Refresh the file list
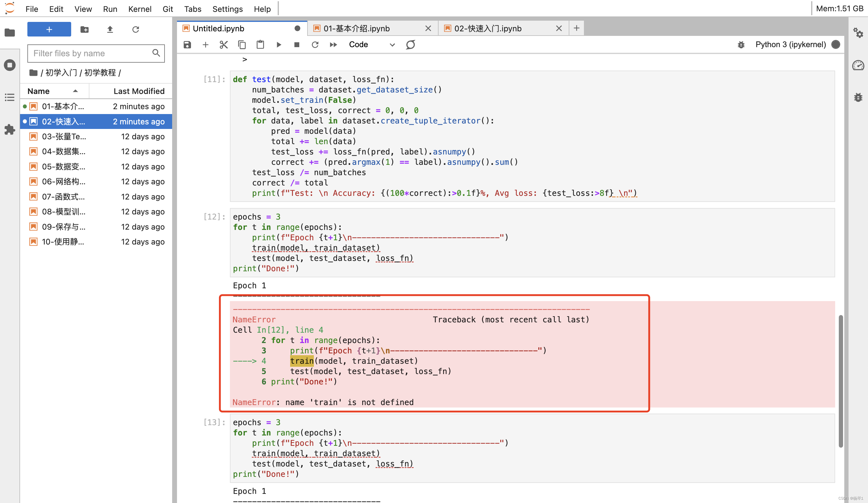 tap(136, 29)
